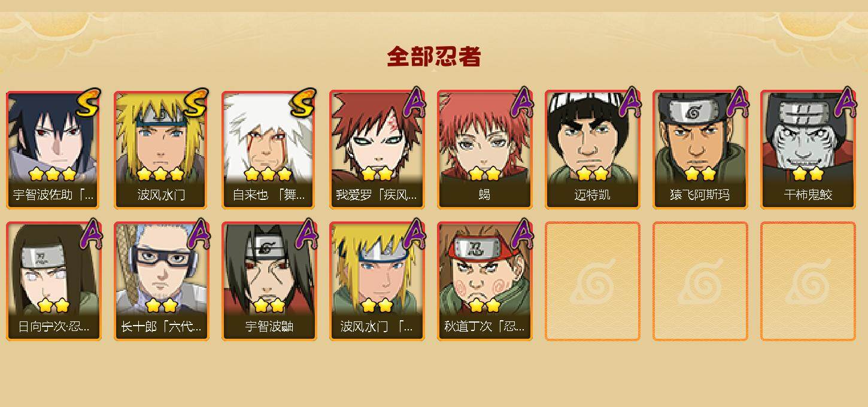Open the 猿飞阿斯玛 ninja card
Screen dimensions: 868x407
pyautogui.click(x=700, y=150)
